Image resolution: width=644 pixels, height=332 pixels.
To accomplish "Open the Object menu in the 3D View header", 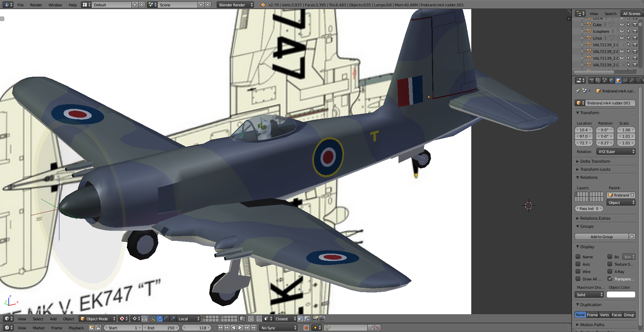I will 68,319.
